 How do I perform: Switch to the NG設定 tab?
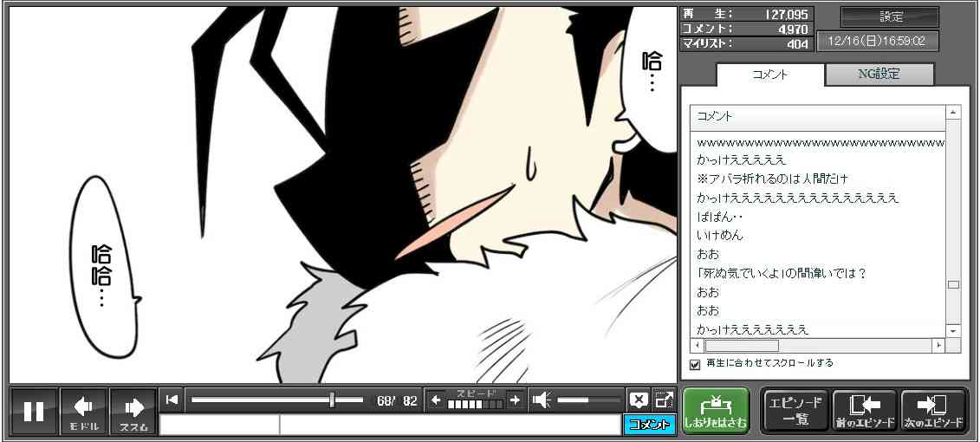coord(879,75)
